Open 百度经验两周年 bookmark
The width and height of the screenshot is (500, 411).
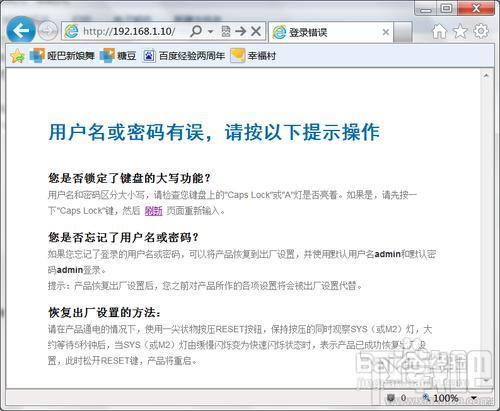184,56
